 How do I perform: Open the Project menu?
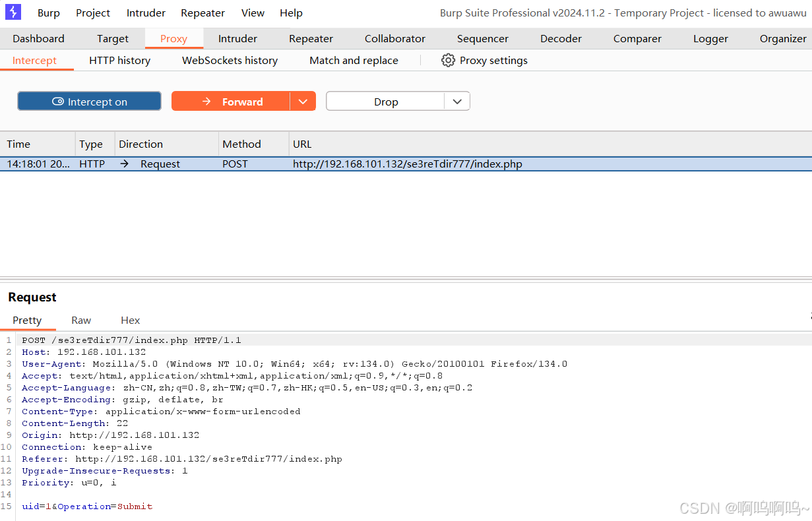coord(93,13)
